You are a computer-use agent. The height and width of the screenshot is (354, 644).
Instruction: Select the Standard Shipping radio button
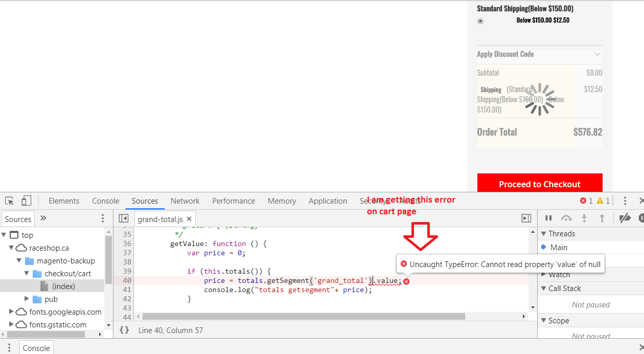pyautogui.click(x=480, y=21)
